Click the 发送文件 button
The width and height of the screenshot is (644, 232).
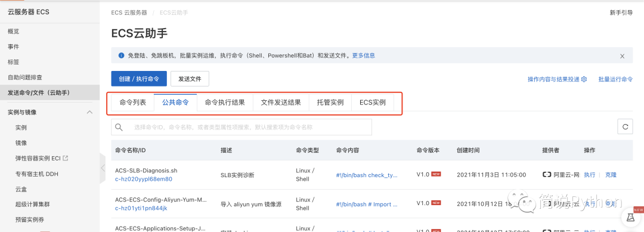click(x=190, y=79)
